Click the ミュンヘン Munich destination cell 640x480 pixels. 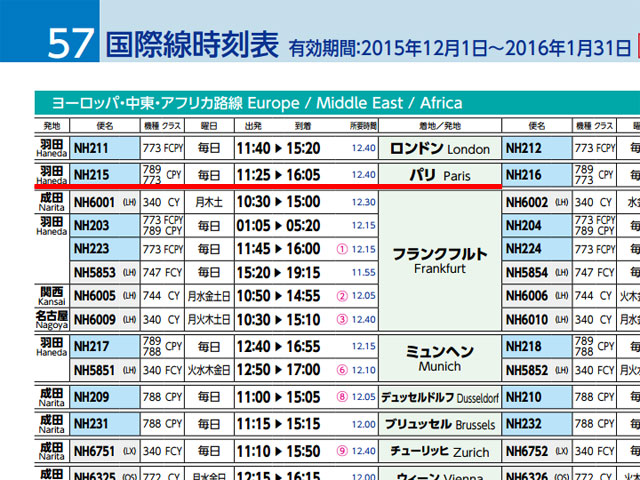tap(440, 358)
